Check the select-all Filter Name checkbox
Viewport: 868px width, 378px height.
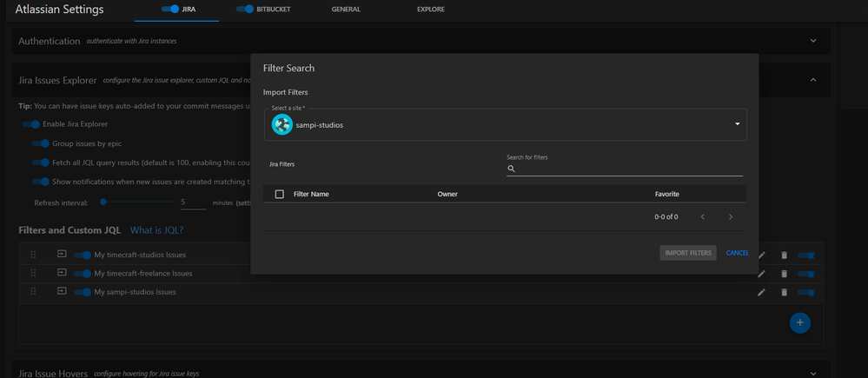(280, 195)
